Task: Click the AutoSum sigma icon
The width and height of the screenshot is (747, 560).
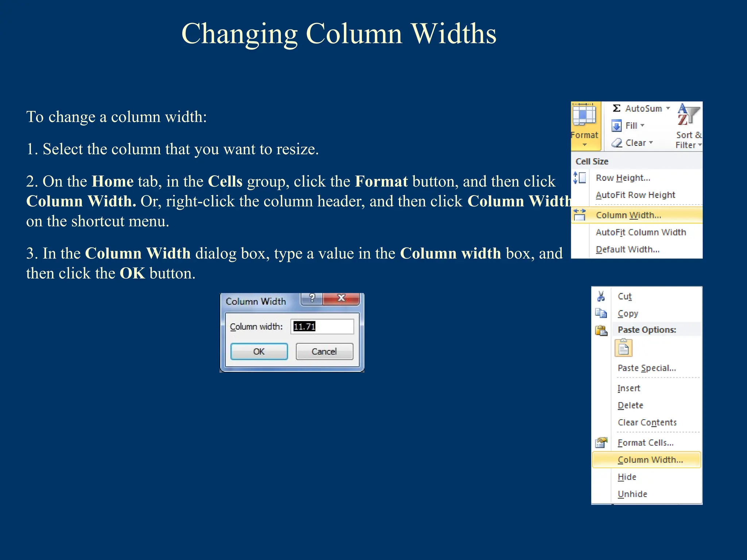Action: pos(616,108)
